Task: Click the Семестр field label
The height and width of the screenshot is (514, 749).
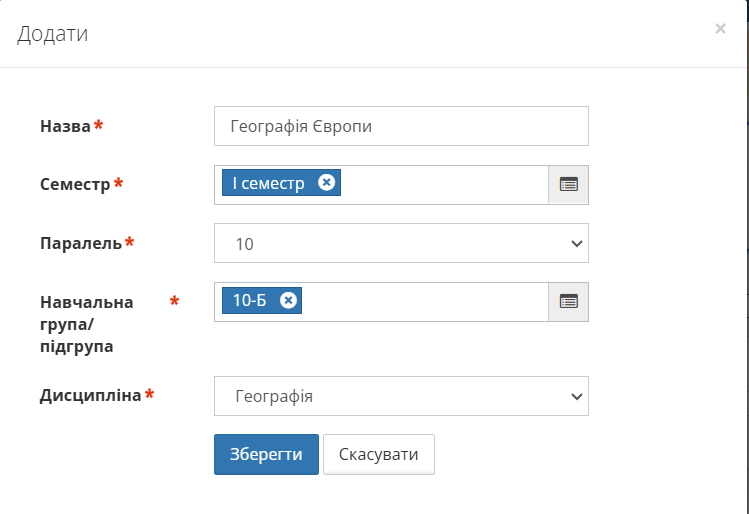Action: coord(75,185)
